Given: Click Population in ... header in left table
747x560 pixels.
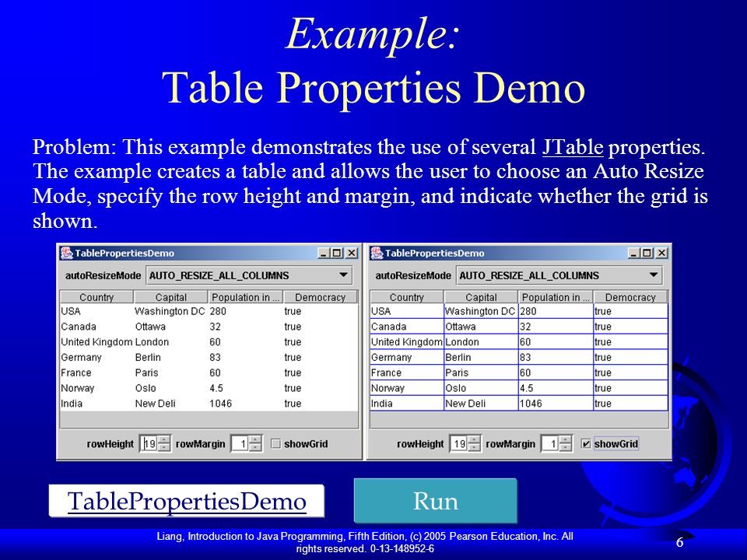Looking at the screenshot, I should pyautogui.click(x=246, y=297).
